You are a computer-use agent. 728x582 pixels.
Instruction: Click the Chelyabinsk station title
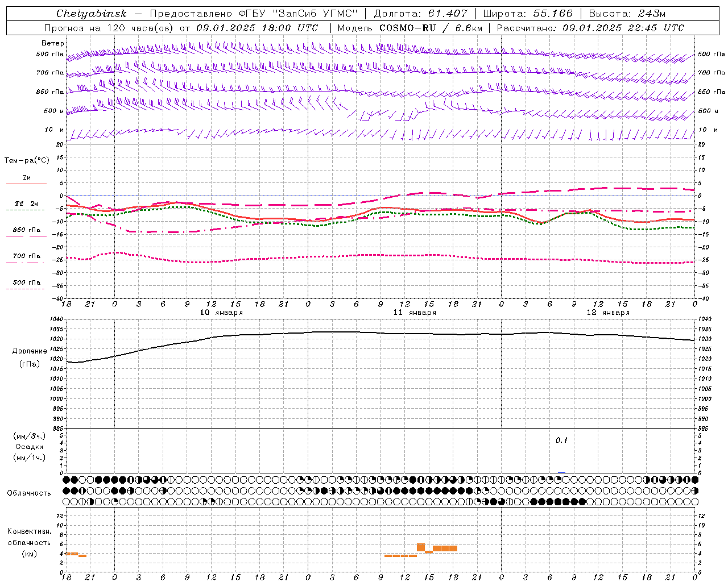coord(91,14)
